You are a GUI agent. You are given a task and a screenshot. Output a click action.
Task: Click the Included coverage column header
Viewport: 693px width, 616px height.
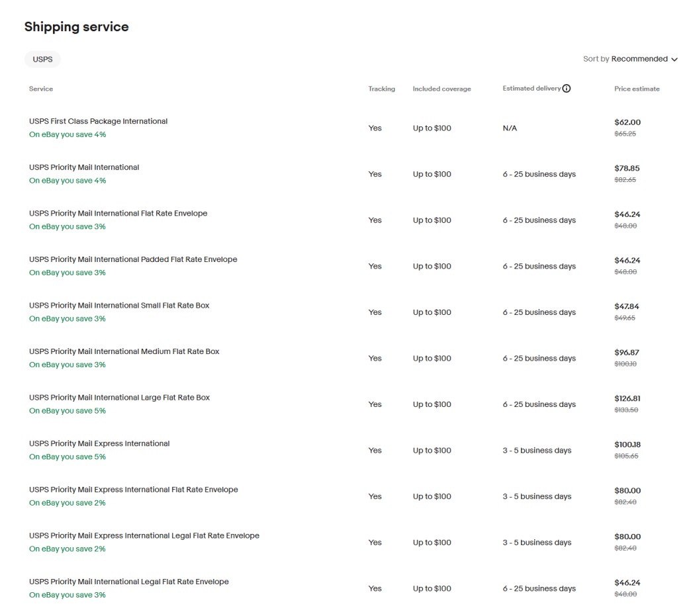coord(441,88)
